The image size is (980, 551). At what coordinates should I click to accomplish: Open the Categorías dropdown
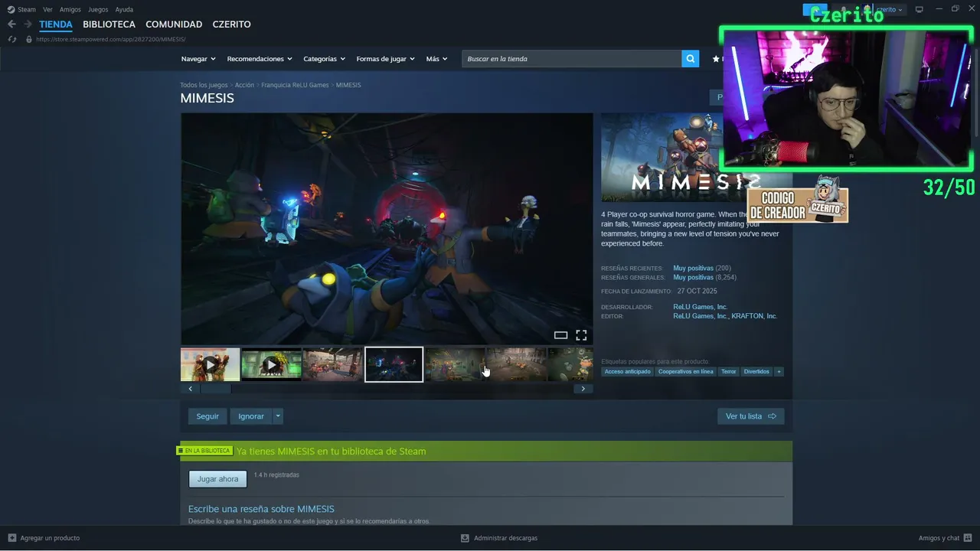pos(325,59)
